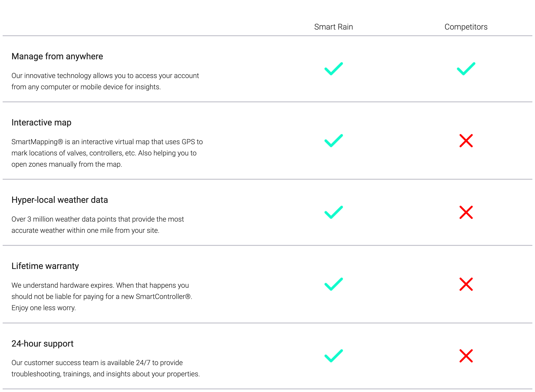
Task: Click the Smart Rain checkmark for Lifetime warranty
Action: click(333, 284)
